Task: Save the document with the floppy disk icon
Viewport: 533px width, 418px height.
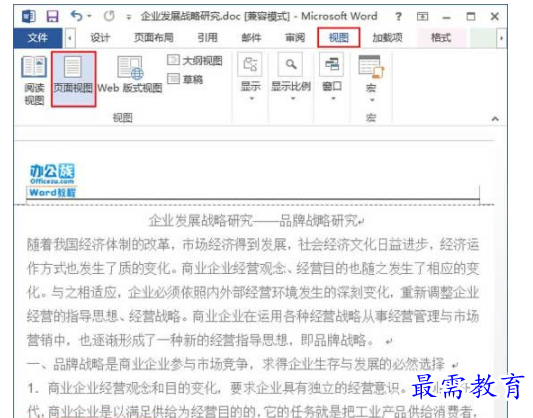Action: click(52, 16)
